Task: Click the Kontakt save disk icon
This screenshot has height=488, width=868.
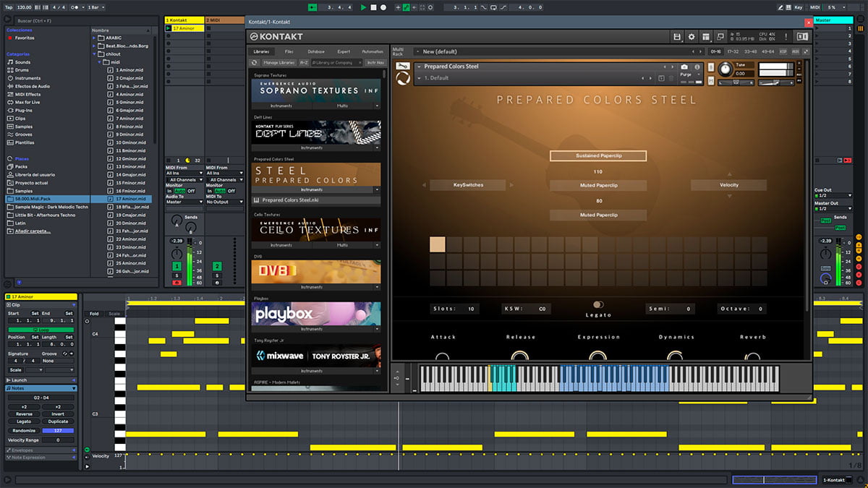Action: click(677, 37)
